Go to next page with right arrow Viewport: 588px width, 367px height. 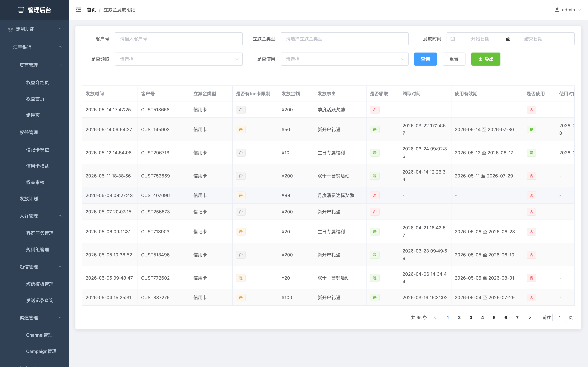pos(530,317)
